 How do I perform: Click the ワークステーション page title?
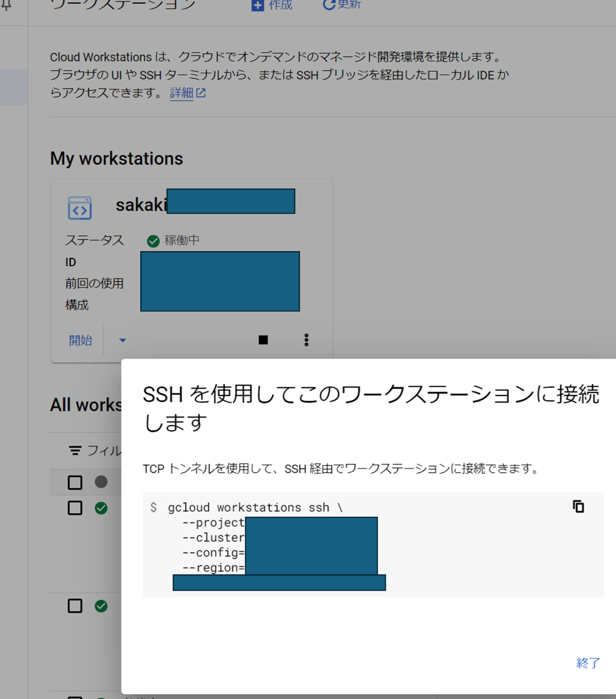(x=123, y=5)
